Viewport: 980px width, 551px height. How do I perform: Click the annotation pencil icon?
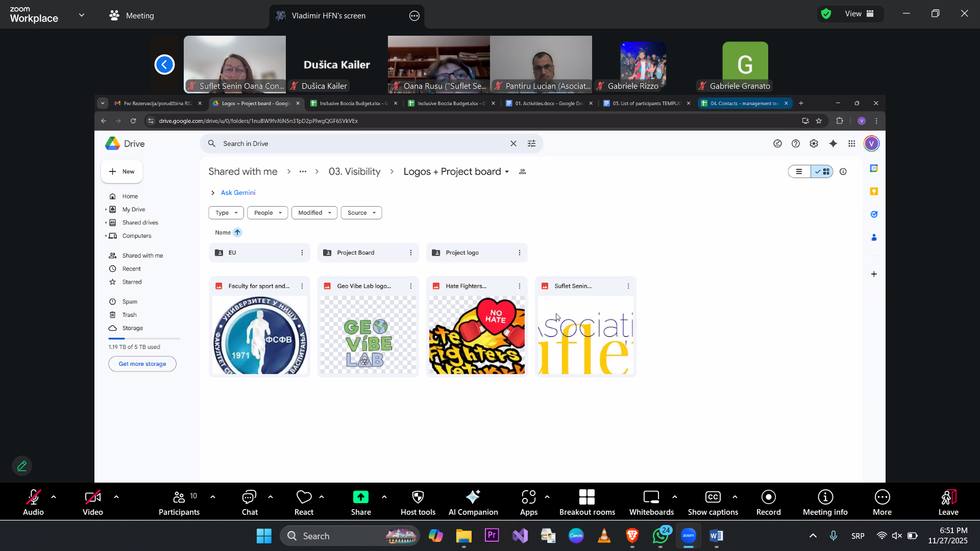pos(22,466)
